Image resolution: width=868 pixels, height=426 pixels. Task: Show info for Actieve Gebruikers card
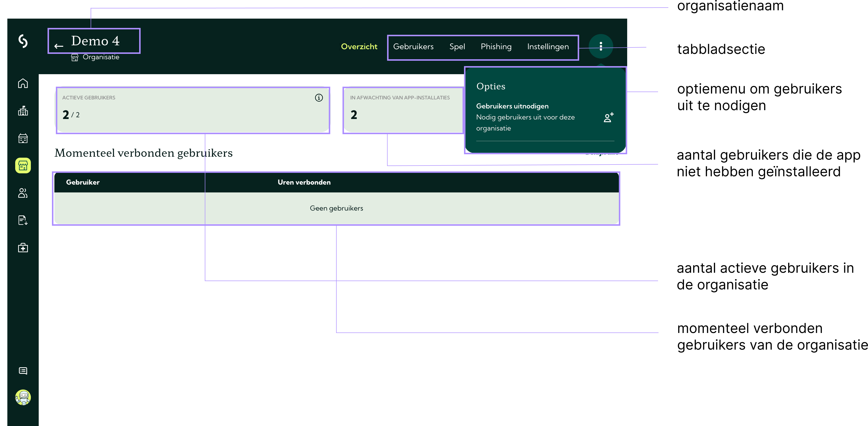tap(319, 98)
